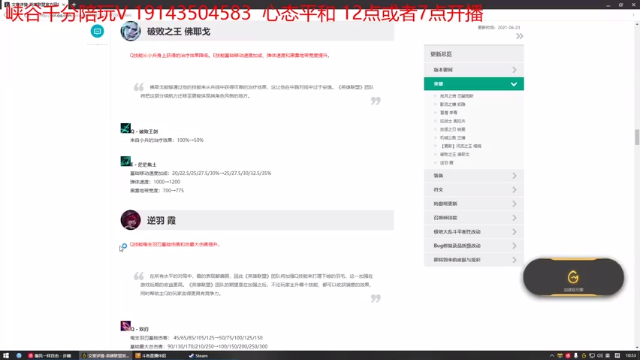The width and height of the screenshot is (640, 360).
Task: Jump to 【更新】 champion entry in sidebar
Action: pos(460,146)
